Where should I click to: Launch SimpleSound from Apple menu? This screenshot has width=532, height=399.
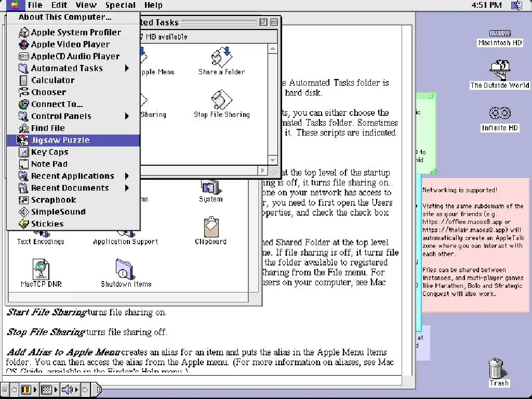coord(73,212)
